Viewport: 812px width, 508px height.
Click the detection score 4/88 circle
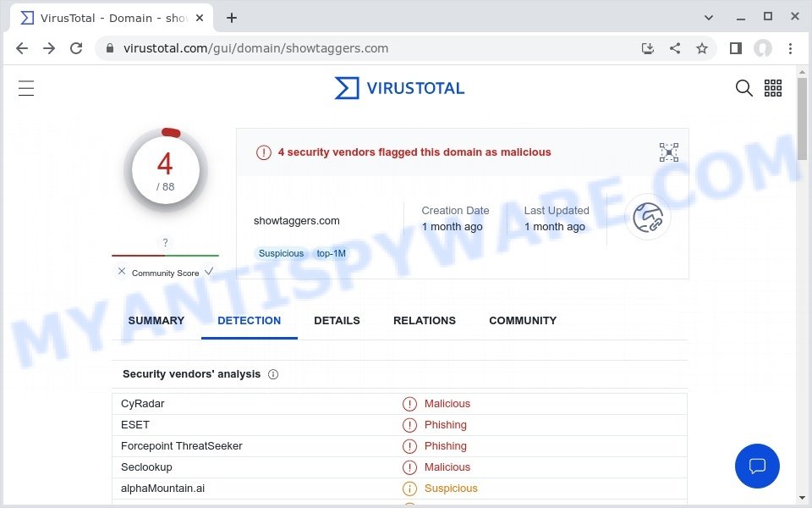point(165,170)
